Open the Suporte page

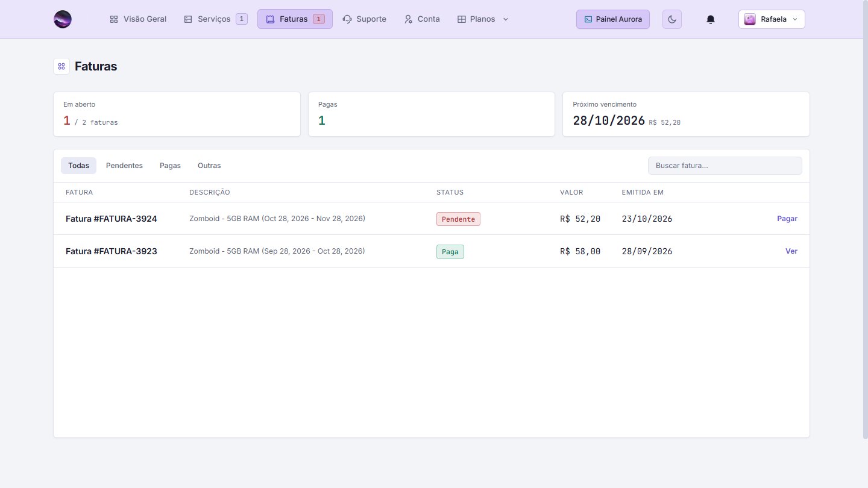[x=364, y=19]
